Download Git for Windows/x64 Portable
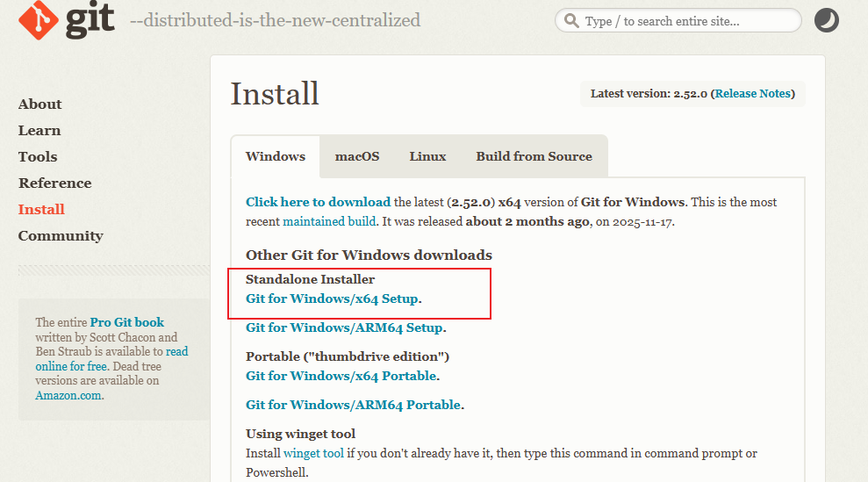The image size is (868, 482). pyautogui.click(x=341, y=376)
